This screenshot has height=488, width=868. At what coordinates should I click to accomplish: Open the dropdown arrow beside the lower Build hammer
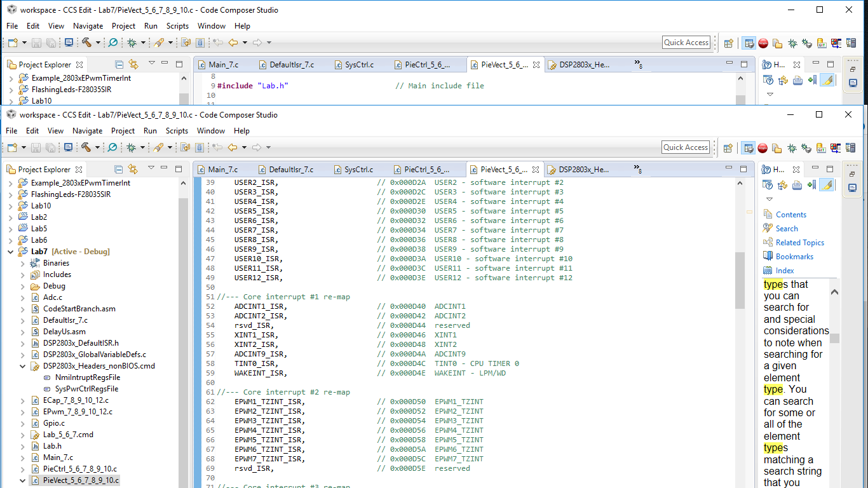point(97,147)
